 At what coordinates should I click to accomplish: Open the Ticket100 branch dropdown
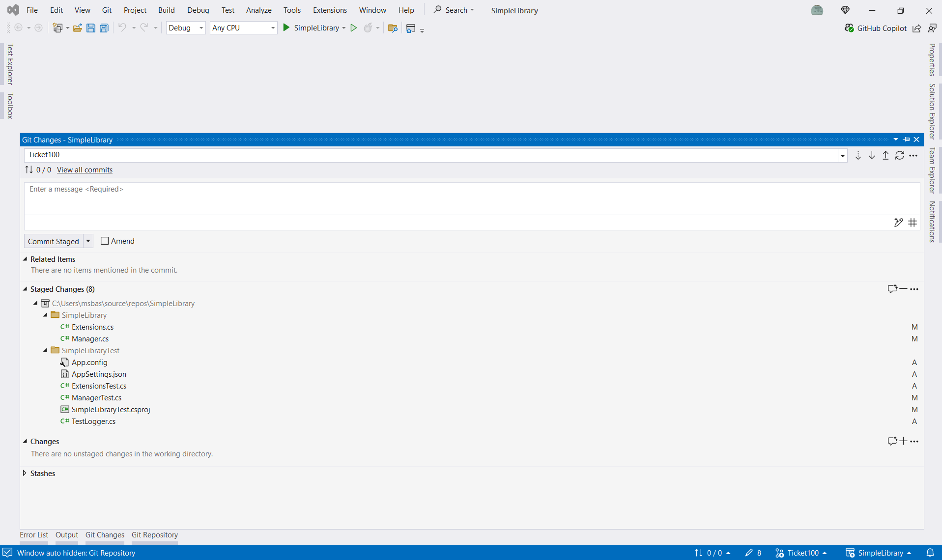[843, 155]
